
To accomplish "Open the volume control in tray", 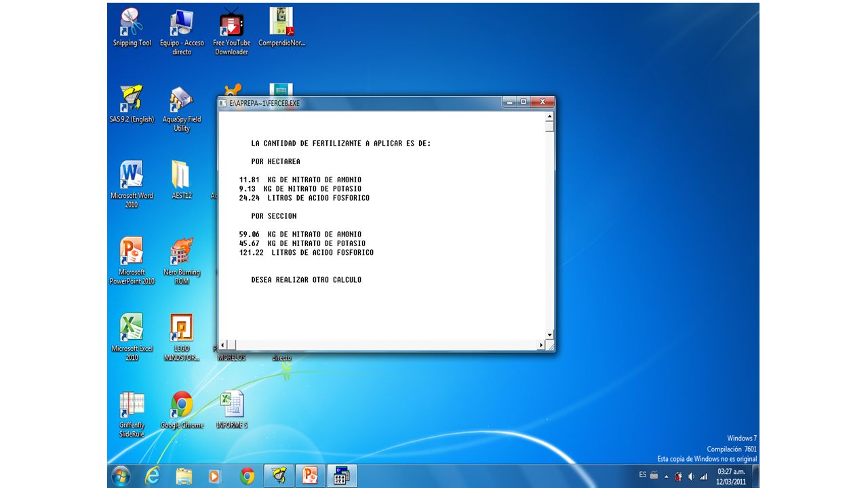I will (x=691, y=476).
